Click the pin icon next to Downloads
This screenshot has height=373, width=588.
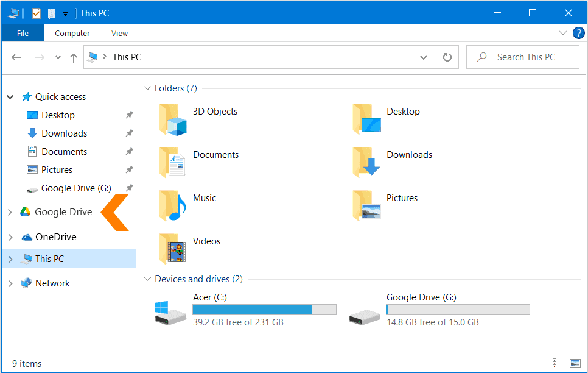(x=130, y=133)
